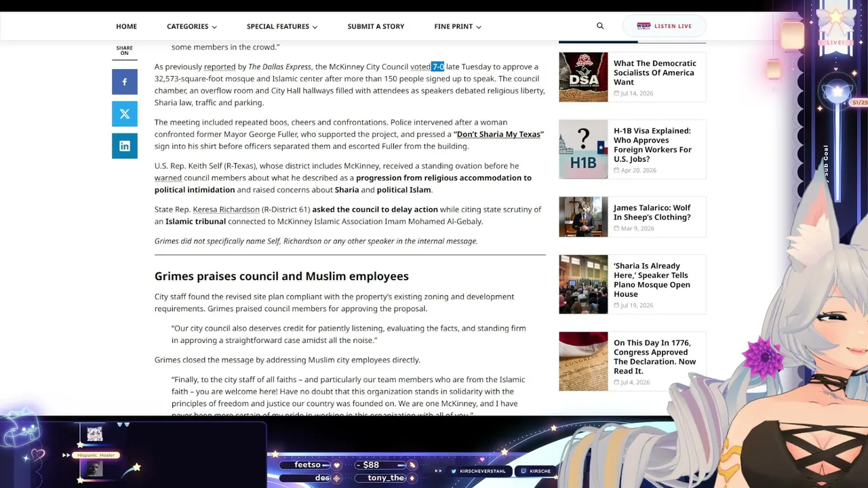
Task: Open the Plano Mosque article thumbnail
Action: (x=583, y=285)
